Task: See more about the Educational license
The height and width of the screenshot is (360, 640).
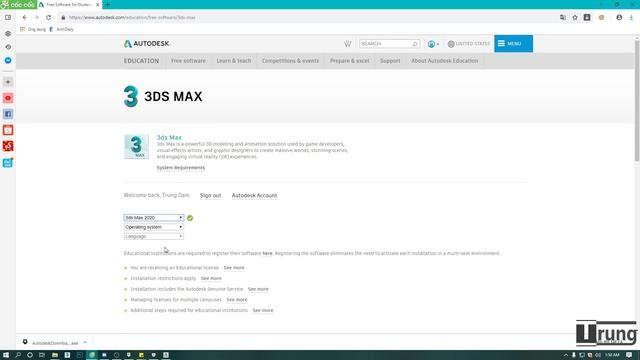Action: (x=234, y=268)
